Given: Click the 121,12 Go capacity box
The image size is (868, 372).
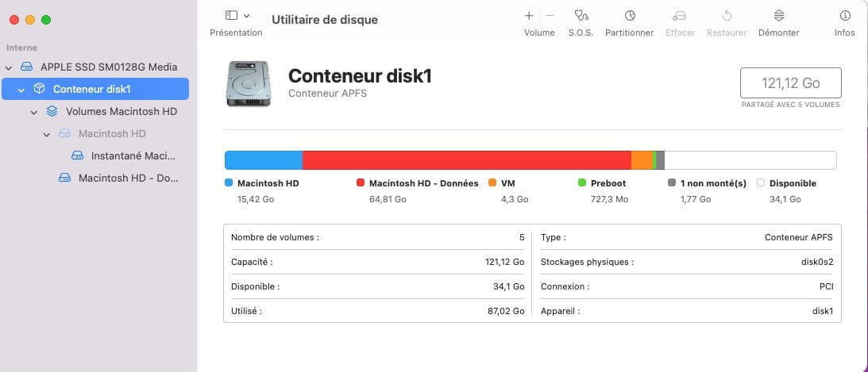Looking at the screenshot, I should (790, 82).
